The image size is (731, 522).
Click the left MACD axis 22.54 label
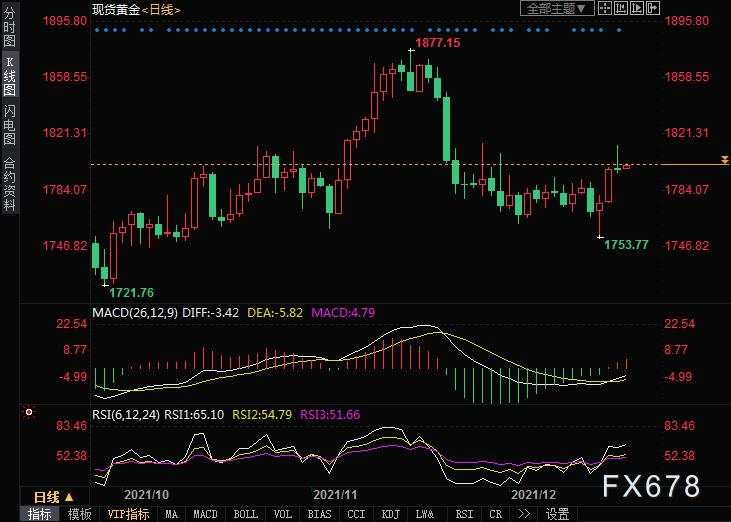pyautogui.click(x=71, y=323)
